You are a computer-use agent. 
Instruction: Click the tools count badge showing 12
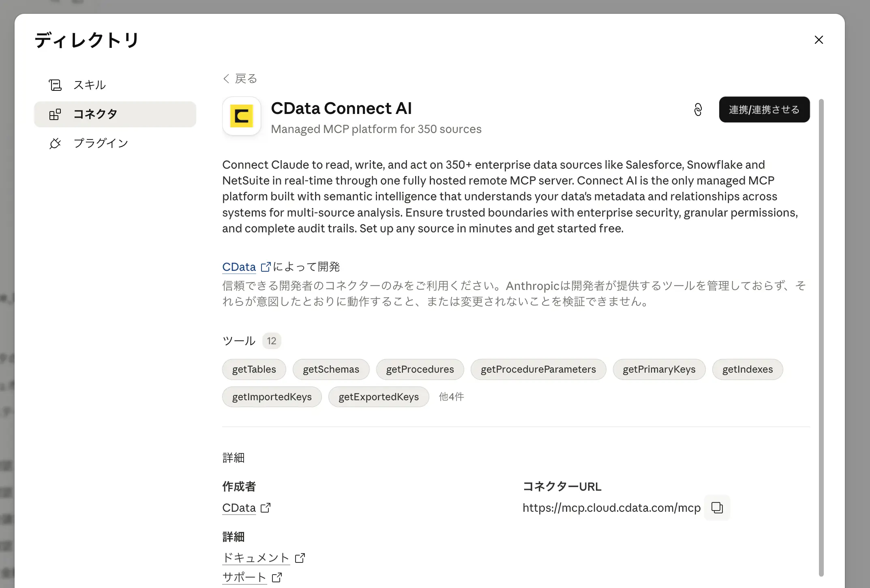pyautogui.click(x=272, y=341)
